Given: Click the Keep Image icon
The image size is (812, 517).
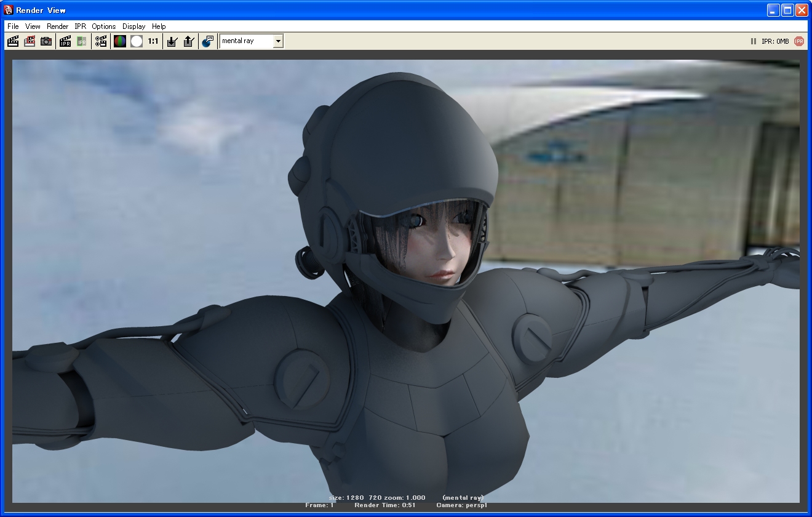Looking at the screenshot, I should pos(172,41).
